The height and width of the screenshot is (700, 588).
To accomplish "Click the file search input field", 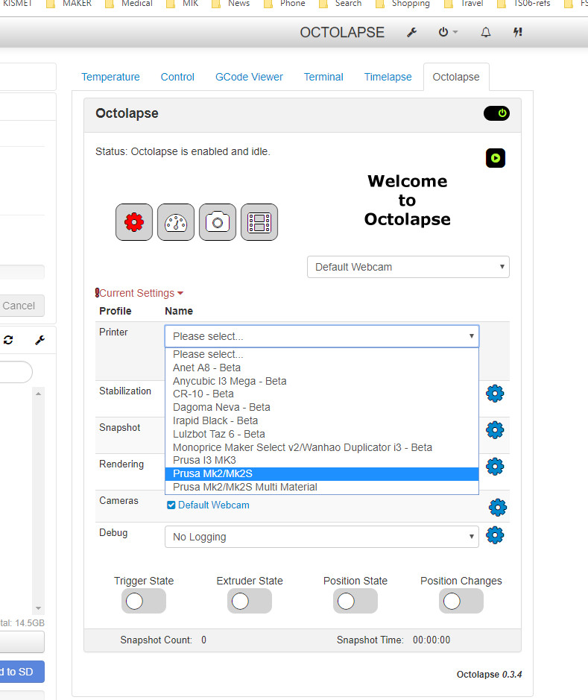I will point(15,372).
